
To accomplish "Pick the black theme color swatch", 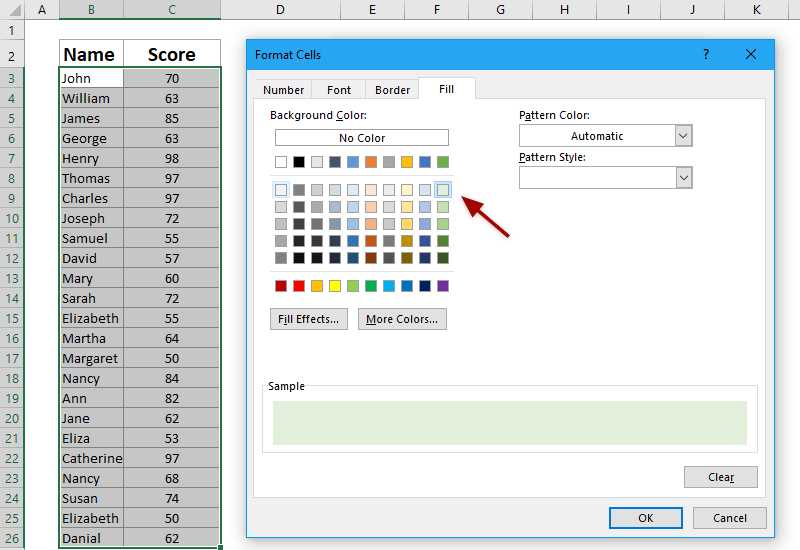I will click(x=299, y=162).
